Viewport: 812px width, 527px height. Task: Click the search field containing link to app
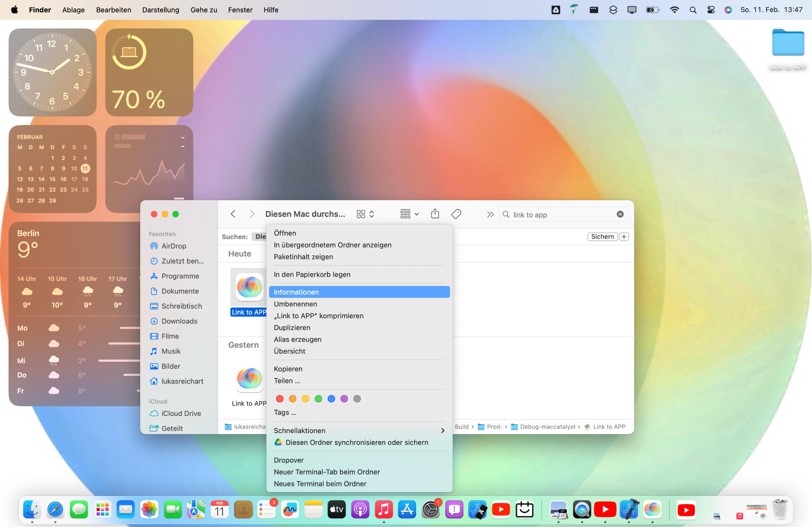click(560, 215)
